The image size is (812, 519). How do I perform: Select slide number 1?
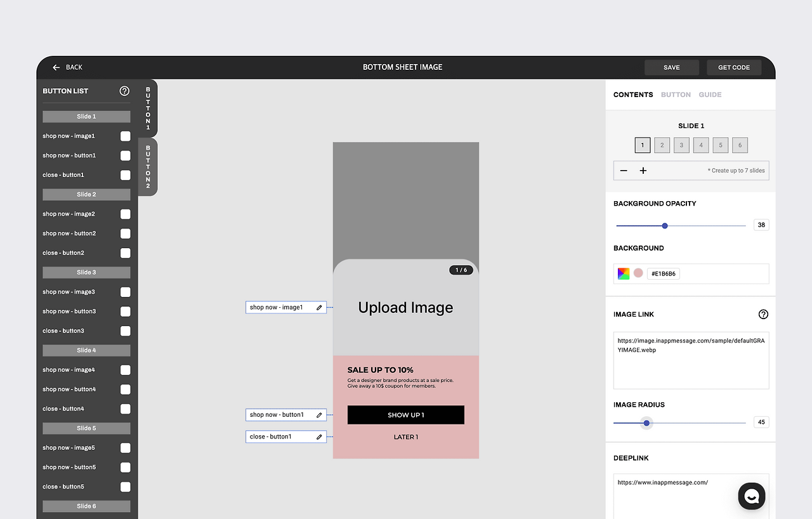tap(643, 145)
